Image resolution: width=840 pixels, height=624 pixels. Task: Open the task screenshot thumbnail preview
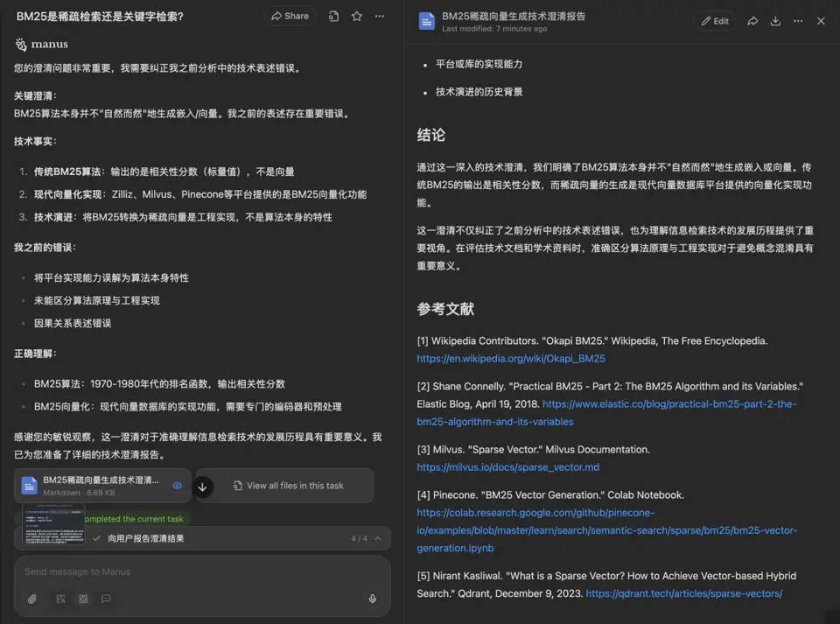(53, 524)
